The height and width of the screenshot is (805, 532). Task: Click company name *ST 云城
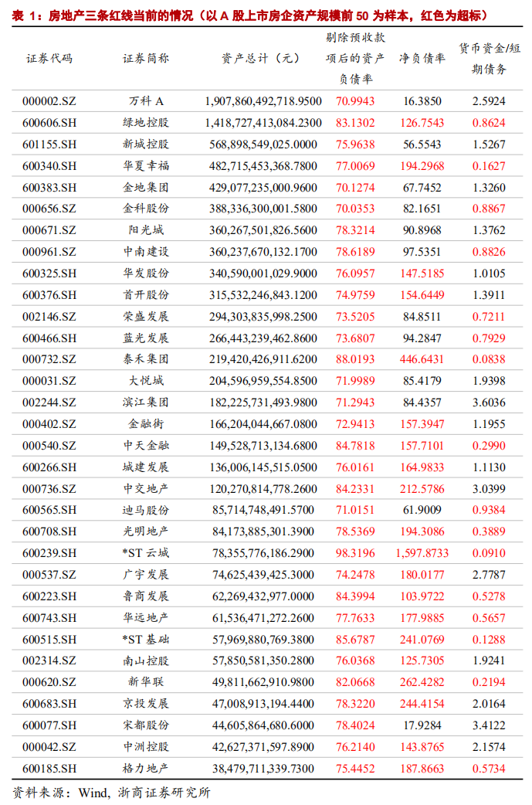coord(146,553)
